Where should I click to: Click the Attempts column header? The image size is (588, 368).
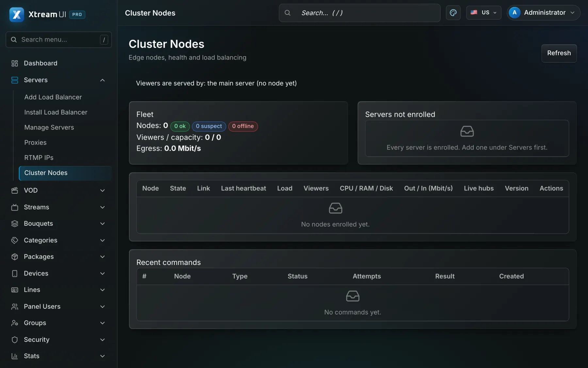(x=367, y=276)
